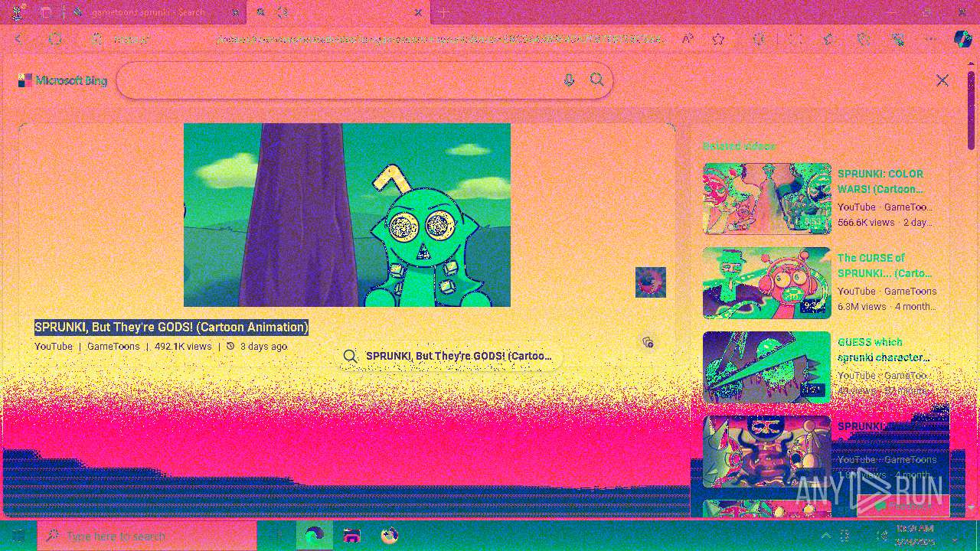Open browser settings and more menu
Viewport: 980px width, 551px height.
tap(930, 39)
